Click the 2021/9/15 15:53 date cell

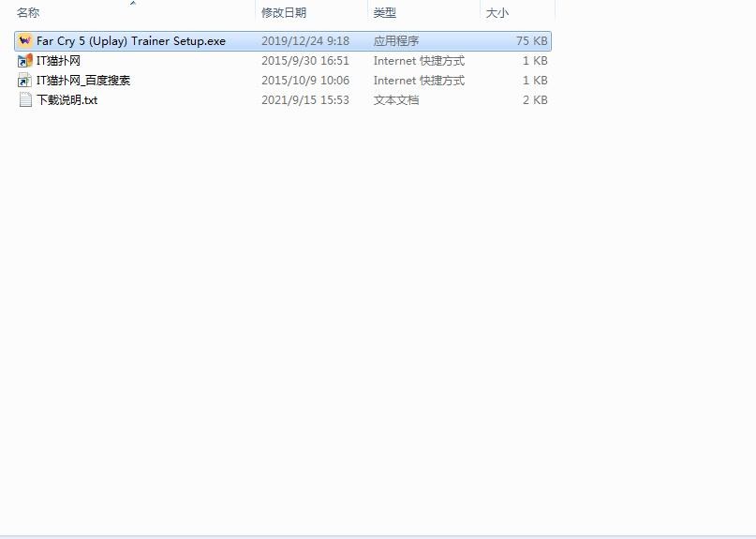(x=304, y=100)
